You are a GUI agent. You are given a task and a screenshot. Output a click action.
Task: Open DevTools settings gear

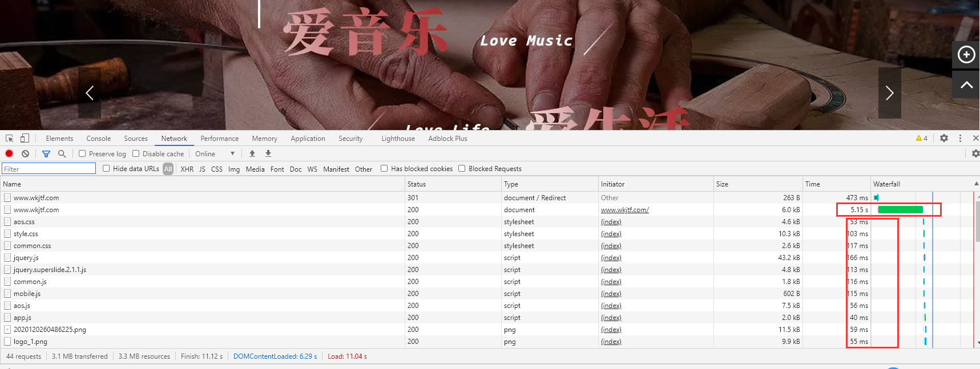pyautogui.click(x=944, y=138)
